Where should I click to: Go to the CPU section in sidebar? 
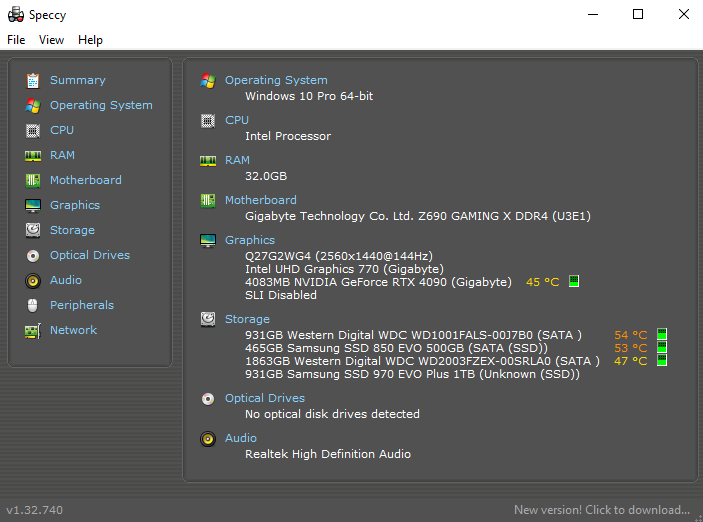coord(62,130)
